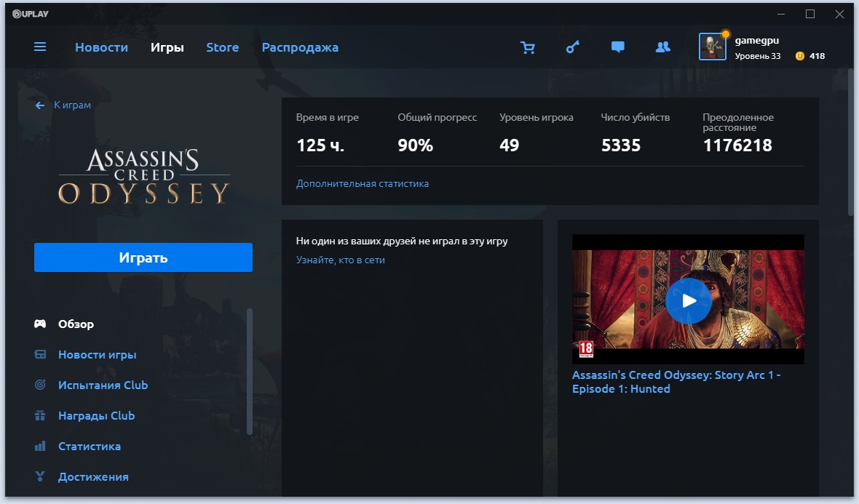Play the Story Arc 1 video
859x504 pixels.
click(688, 301)
